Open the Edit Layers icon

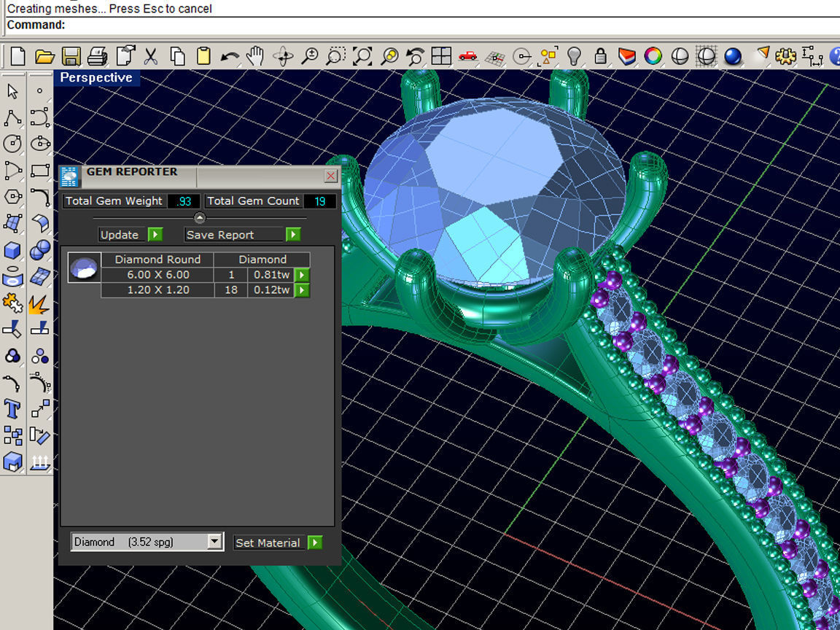pyautogui.click(x=626, y=55)
